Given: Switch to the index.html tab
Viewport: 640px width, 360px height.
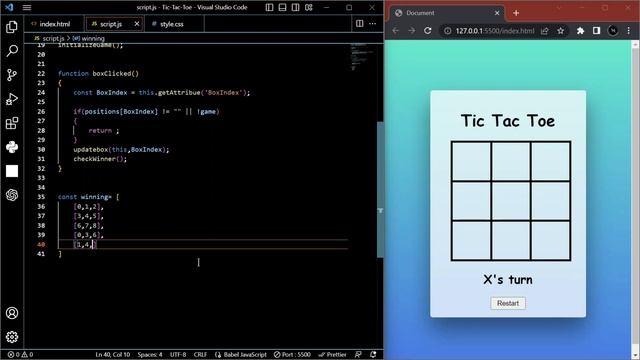Looking at the screenshot, I should 54,24.
